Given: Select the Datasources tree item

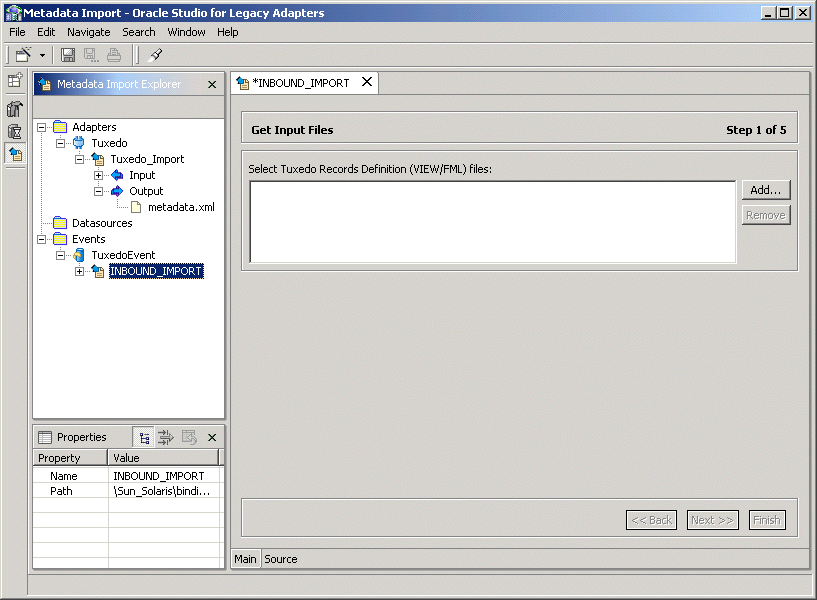Looking at the screenshot, I should tap(102, 223).
